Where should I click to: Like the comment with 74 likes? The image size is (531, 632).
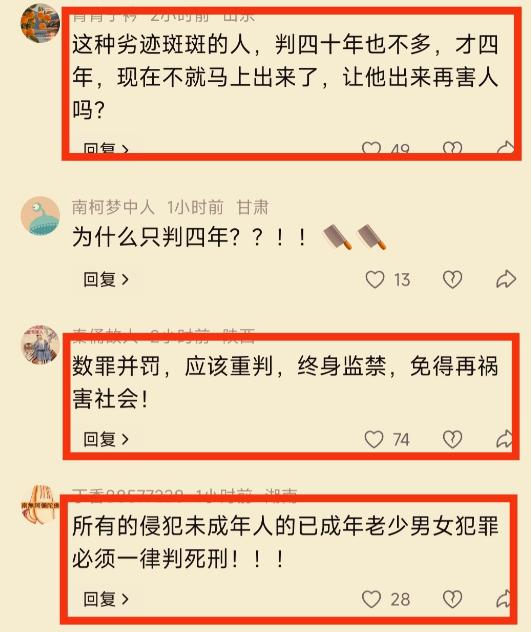pyautogui.click(x=374, y=439)
